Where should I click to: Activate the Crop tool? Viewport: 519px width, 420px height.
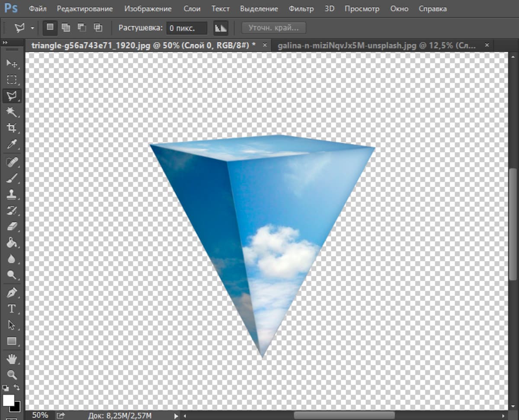[x=12, y=128]
